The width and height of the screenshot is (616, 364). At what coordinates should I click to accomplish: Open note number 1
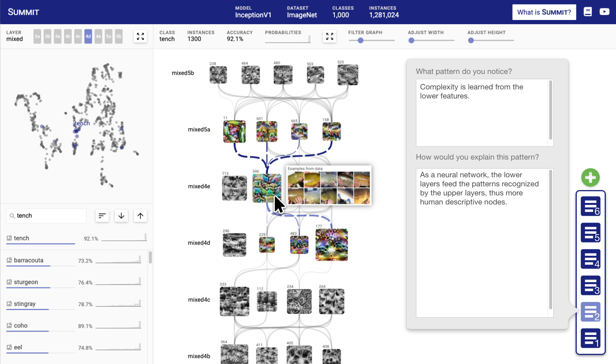tap(590, 338)
